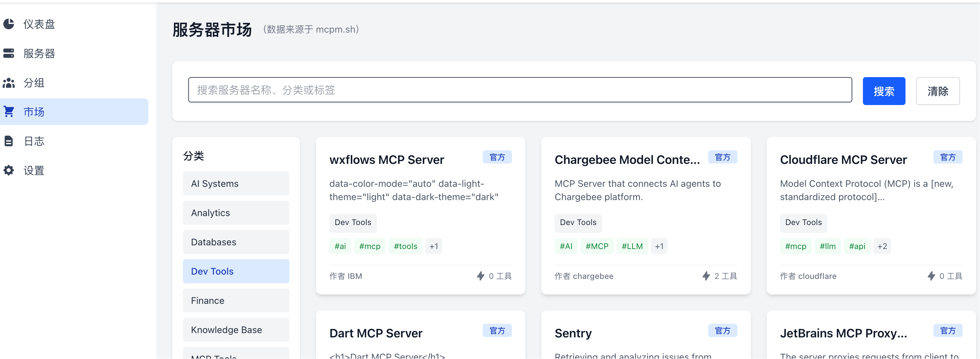
Task: Click the 作者 cloudflare author text
Action: click(x=808, y=276)
